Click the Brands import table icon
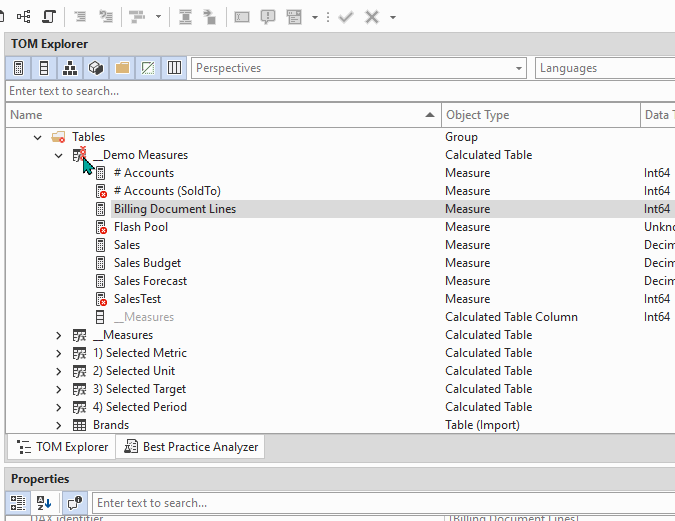 point(79,425)
